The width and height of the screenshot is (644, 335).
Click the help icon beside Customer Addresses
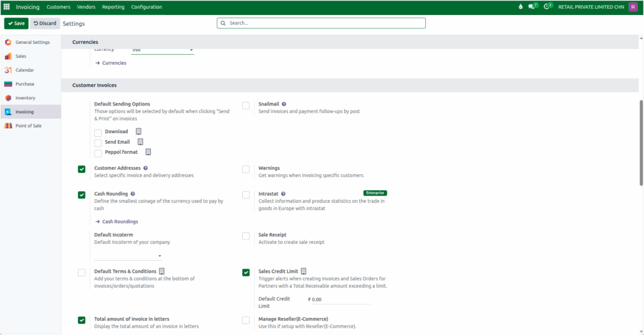point(145,168)
